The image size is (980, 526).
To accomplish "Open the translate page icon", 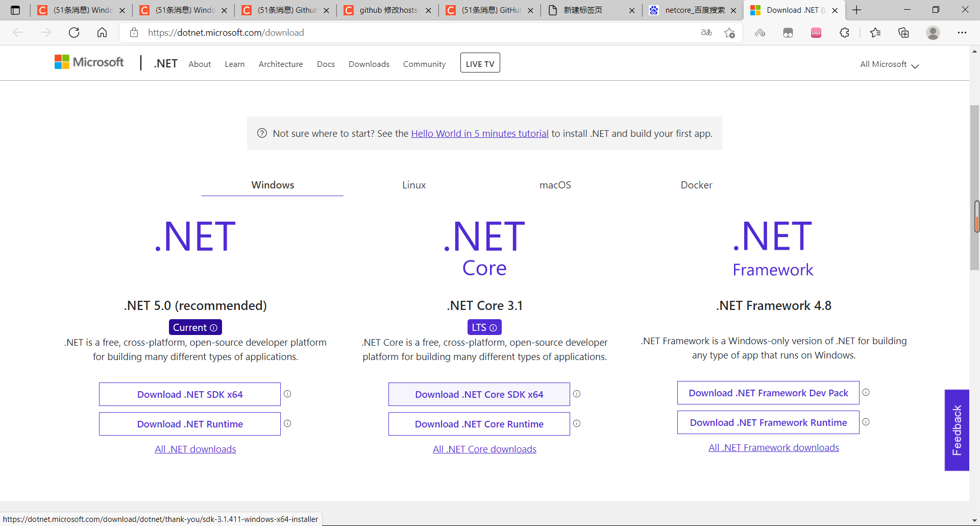I will pos(706,33).
